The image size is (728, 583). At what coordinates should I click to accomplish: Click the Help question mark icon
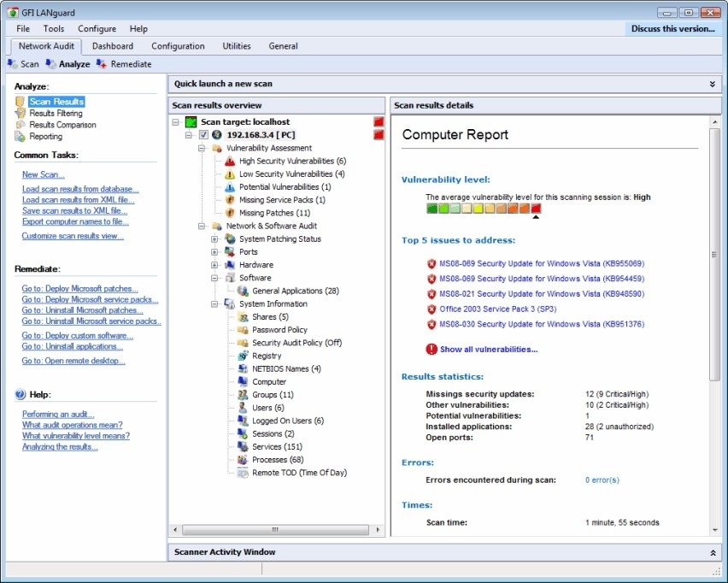click(20, 394)
